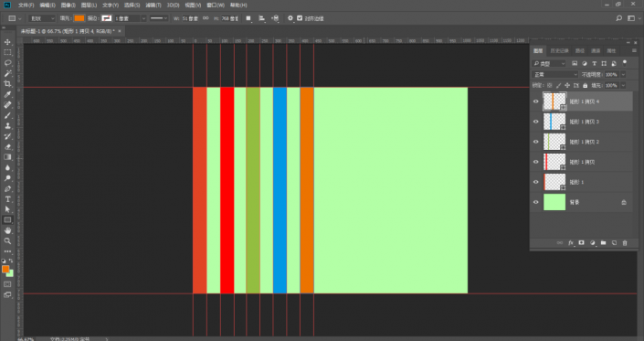This screenshot has height=341, width=644.
Task: Select the Rectangular Marquee tool
Action: click(x=7, y=53)
